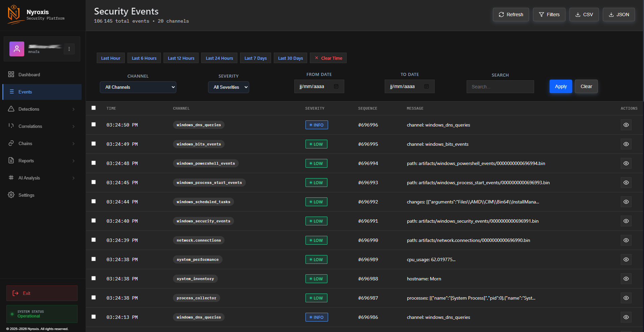This screenshot has width=644, height=332.
Task: View details of event #696989
Action: coord(626,259)
